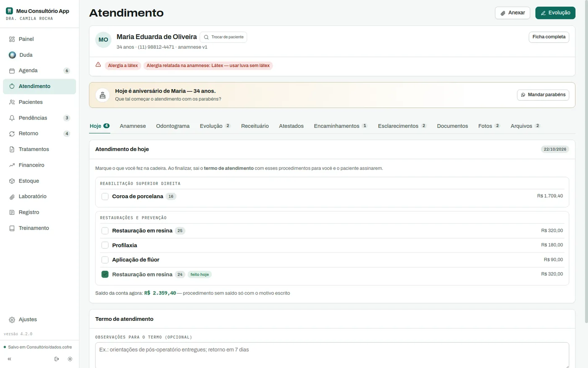Click the 22/10/2026 date badge

click(555, 149)
